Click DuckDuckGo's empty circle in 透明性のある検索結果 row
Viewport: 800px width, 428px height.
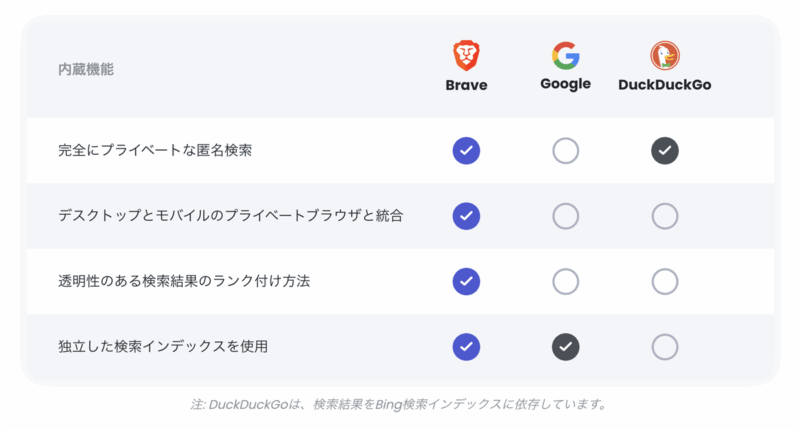665,282
